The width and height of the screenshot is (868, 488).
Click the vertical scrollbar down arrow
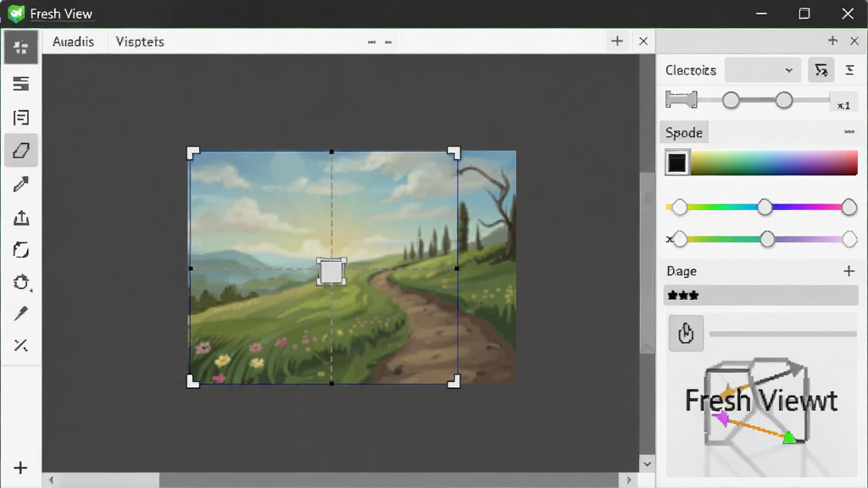pos(647,463)
